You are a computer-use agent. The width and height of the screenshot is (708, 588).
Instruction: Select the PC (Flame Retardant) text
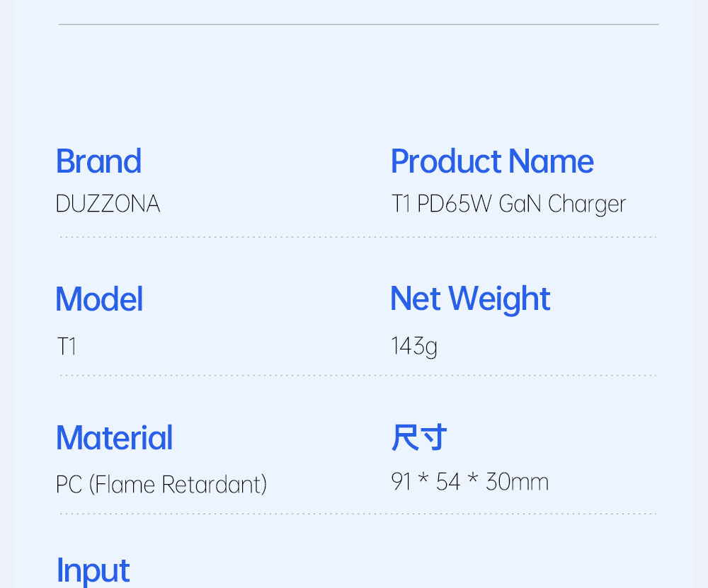(161, 485)
